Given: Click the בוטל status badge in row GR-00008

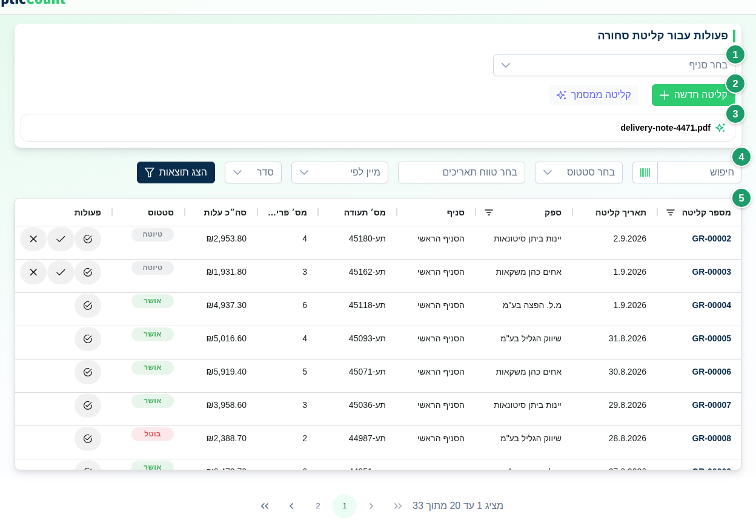Looking at the screenshot, I should click(153, 434).
